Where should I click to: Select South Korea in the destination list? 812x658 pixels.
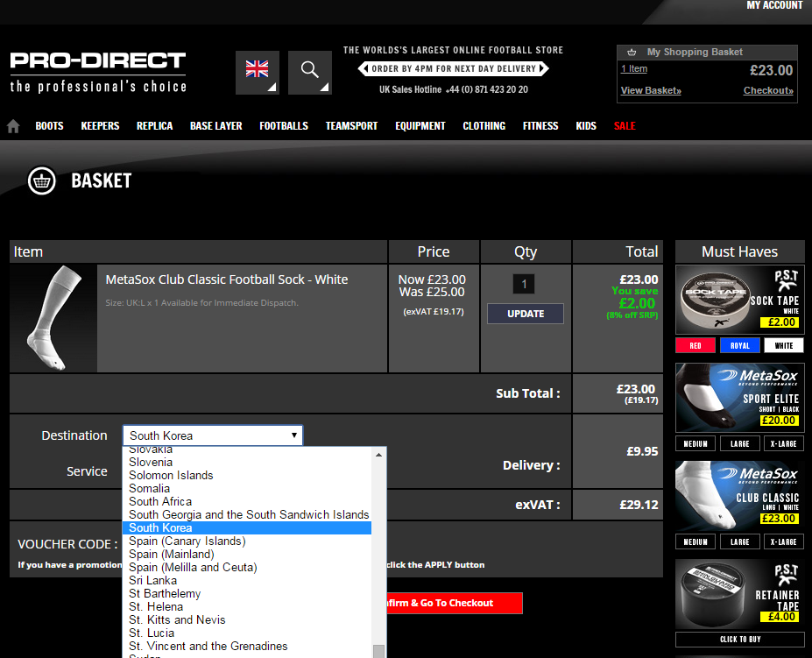click(x=246, y=528)
